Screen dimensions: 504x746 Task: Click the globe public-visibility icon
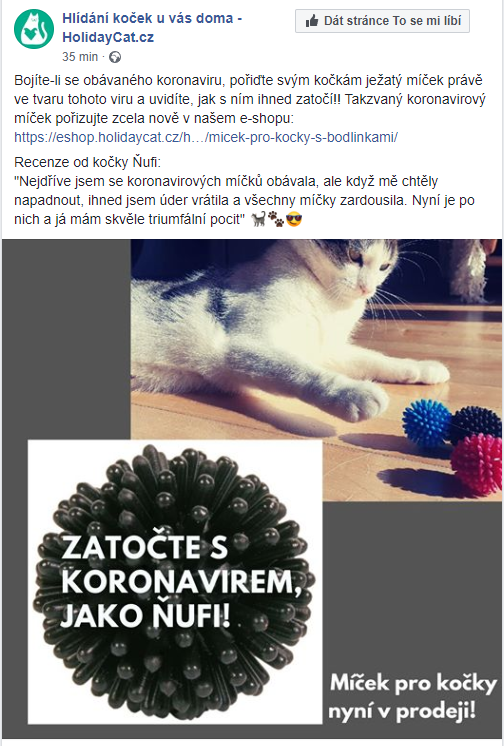tap(115, 57)
